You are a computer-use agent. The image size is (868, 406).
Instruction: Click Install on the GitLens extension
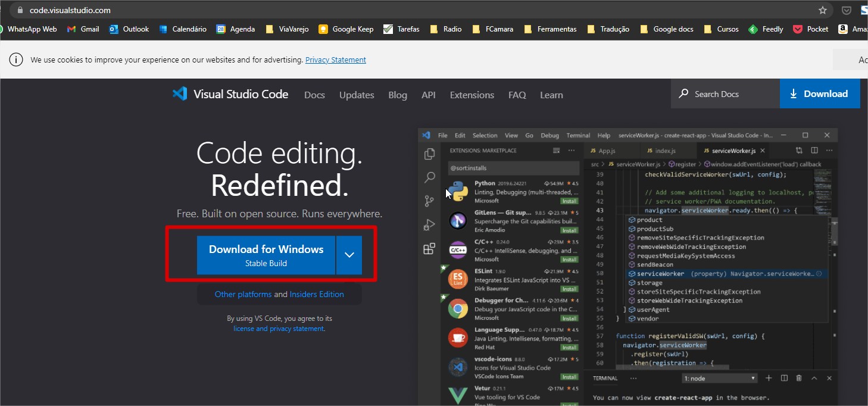[x=570, y=230]
